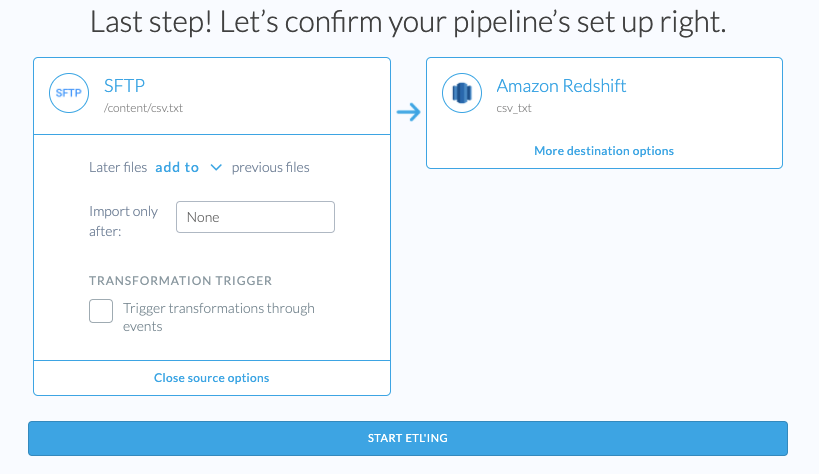Click the 'Last step!' page heading
Image resolution: width=819 pixels, height=474 pixels.
408,23
